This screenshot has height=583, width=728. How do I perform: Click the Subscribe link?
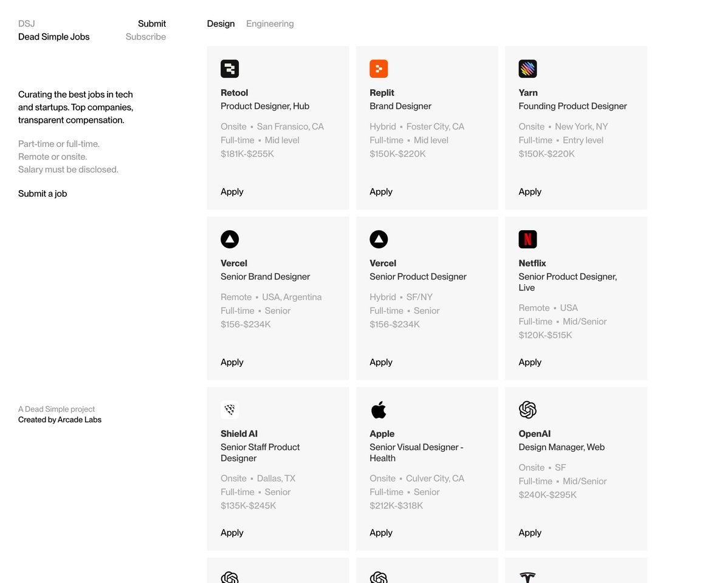(146, 36)
